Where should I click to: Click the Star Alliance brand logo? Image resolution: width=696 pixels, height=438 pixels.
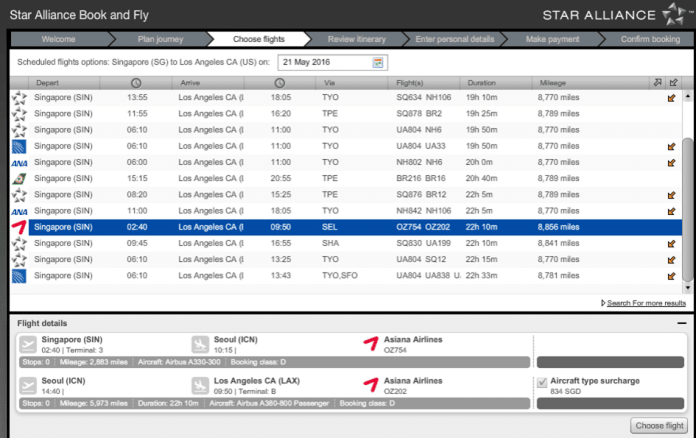pyautogui.click(x=617, y=15)
